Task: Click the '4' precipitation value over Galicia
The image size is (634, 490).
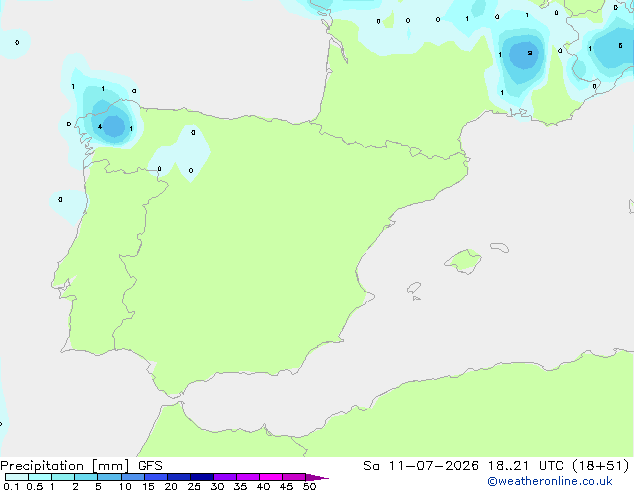Action: (x=100, y=127)
